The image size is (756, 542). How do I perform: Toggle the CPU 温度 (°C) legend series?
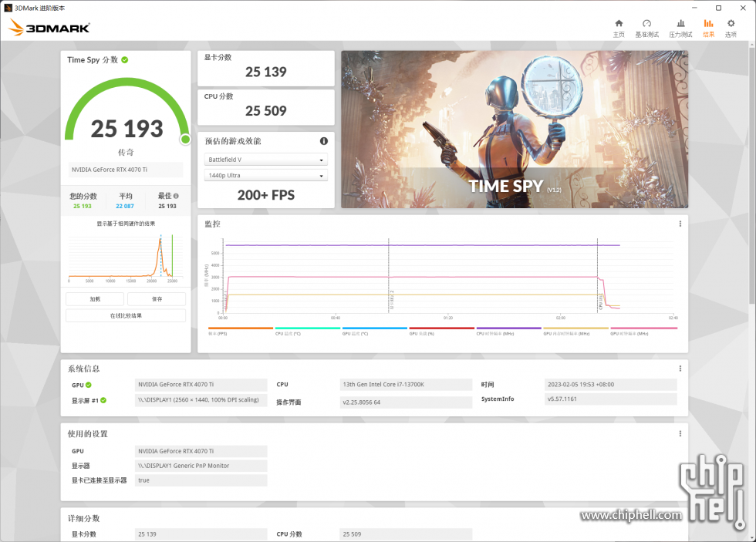pos(308,331)
